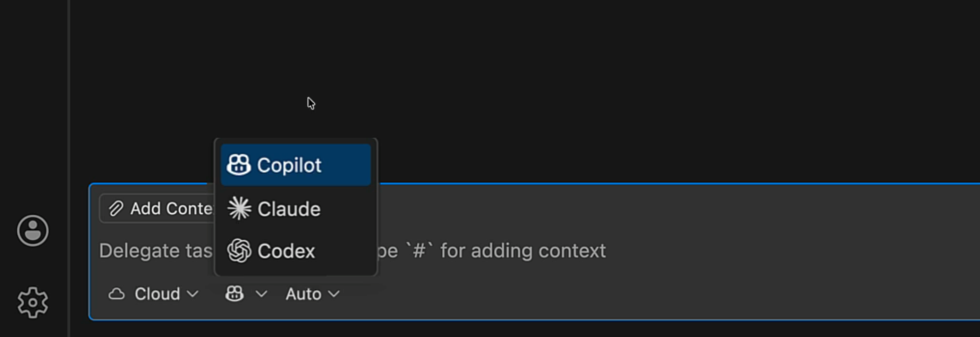Open the Cloud environment dropdown
This screenshot has height=337, width=980.
(154, 294)
